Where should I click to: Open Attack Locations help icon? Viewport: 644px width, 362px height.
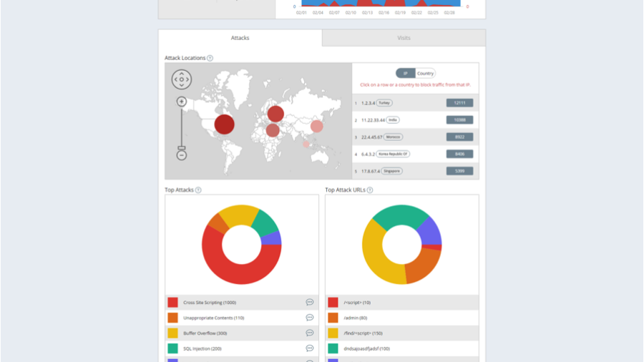pos(210,58)
